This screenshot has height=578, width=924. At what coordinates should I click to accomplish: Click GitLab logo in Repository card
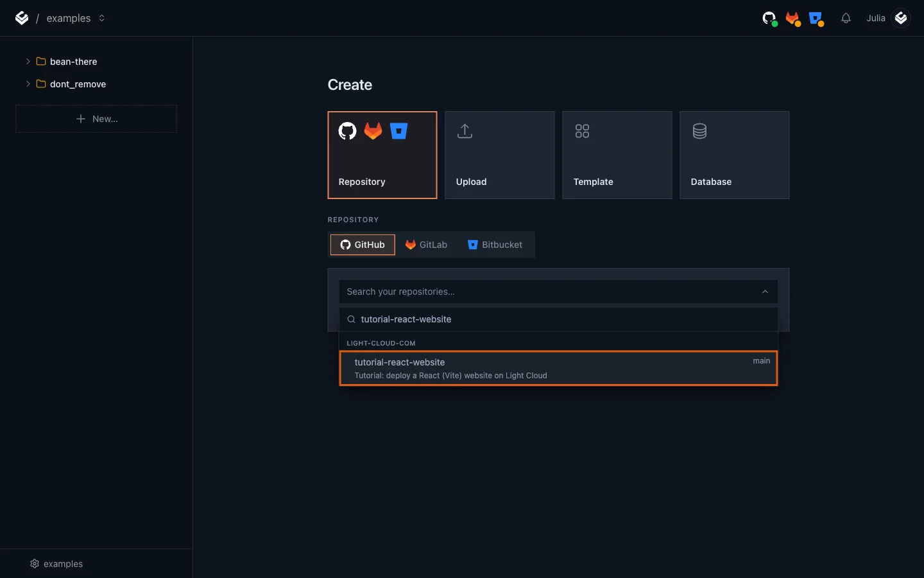373,131
